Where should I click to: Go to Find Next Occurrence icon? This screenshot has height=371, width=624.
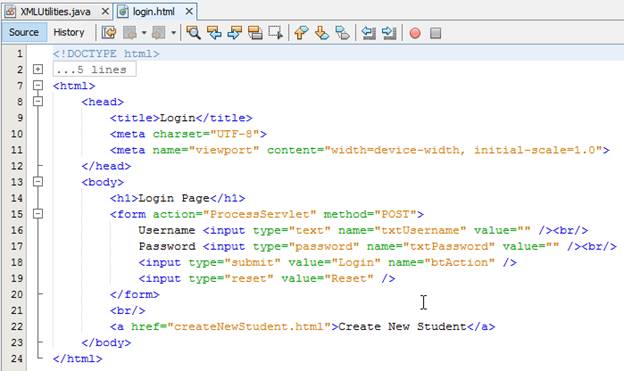(x=234, y=33)
